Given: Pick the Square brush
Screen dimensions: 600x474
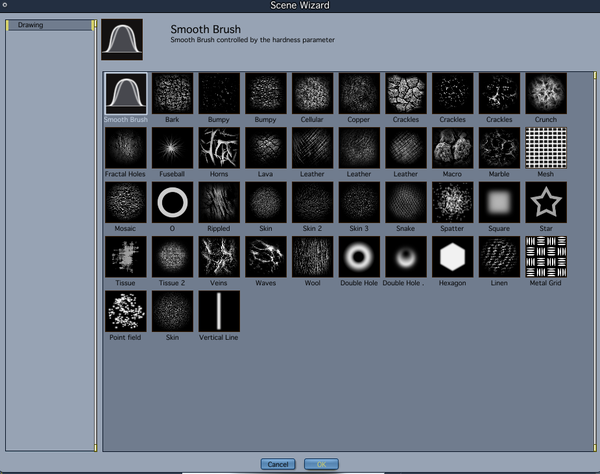Looking at the screenshot, I should (499, 202).
